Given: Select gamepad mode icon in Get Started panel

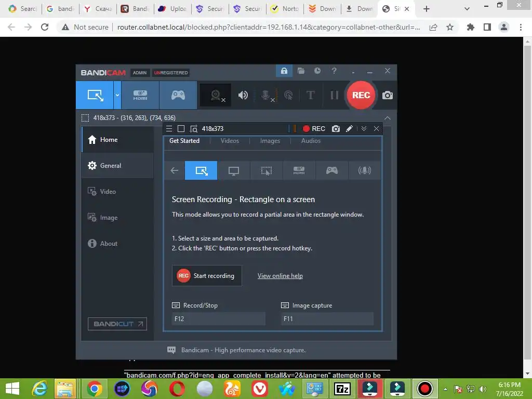Looking at the screenshot, I should [332, 170].
